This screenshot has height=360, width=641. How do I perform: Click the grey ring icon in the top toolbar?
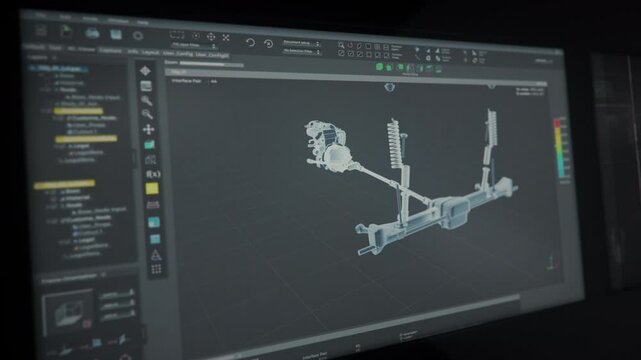(138, 36)
